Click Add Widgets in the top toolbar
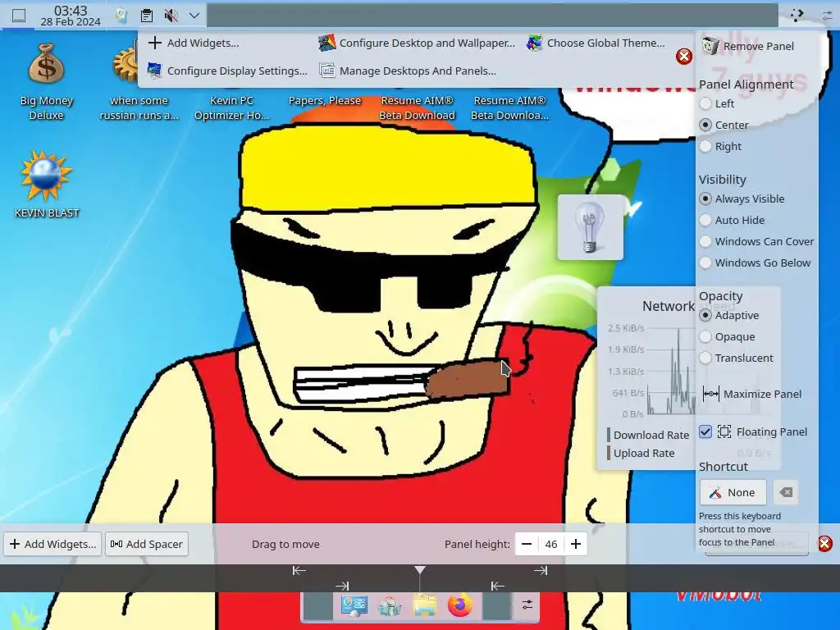The width and height of the screenshot is (840, 630). point(194,43)
